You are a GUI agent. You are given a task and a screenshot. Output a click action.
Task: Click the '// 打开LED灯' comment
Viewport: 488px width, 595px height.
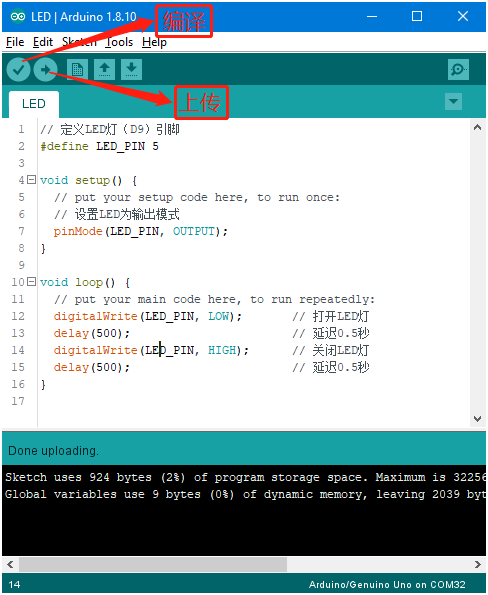(x=331, y=316)
